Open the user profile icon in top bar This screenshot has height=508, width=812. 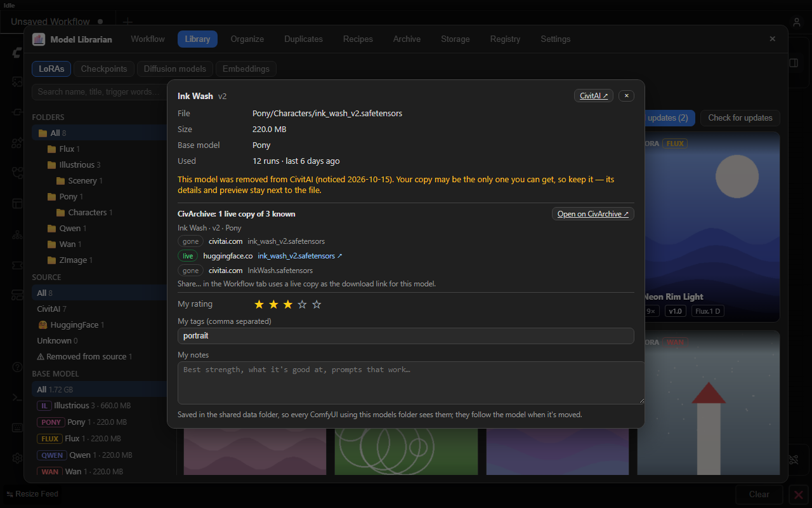(x=797, y=22)
